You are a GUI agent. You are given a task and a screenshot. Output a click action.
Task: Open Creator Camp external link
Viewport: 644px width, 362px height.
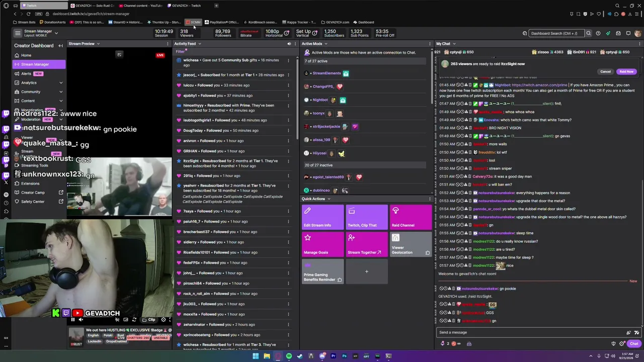pos(39,193)
